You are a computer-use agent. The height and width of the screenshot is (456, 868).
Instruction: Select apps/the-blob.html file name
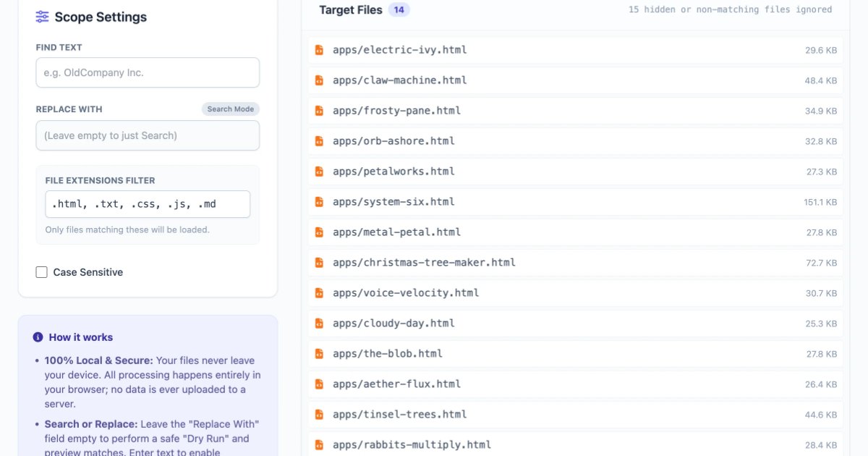coord(388,354)
